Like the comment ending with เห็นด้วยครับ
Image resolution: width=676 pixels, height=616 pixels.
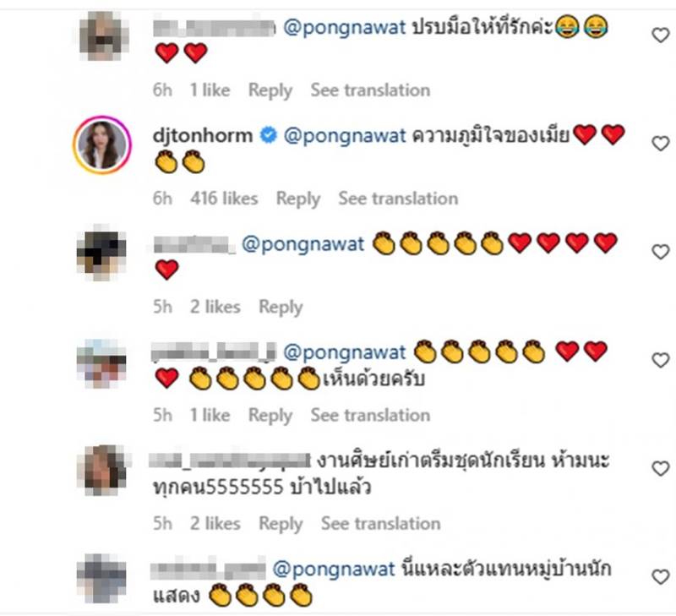tap(660, 360)
